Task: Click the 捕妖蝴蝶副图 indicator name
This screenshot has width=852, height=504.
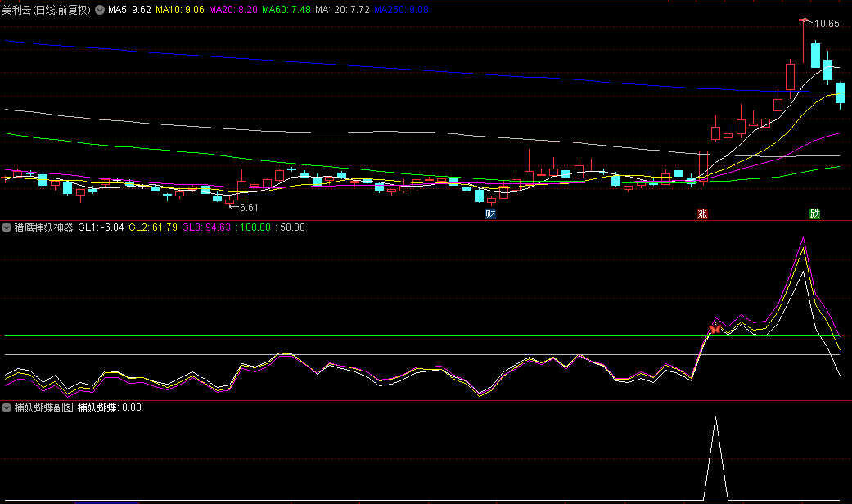Action: [43, 407]
